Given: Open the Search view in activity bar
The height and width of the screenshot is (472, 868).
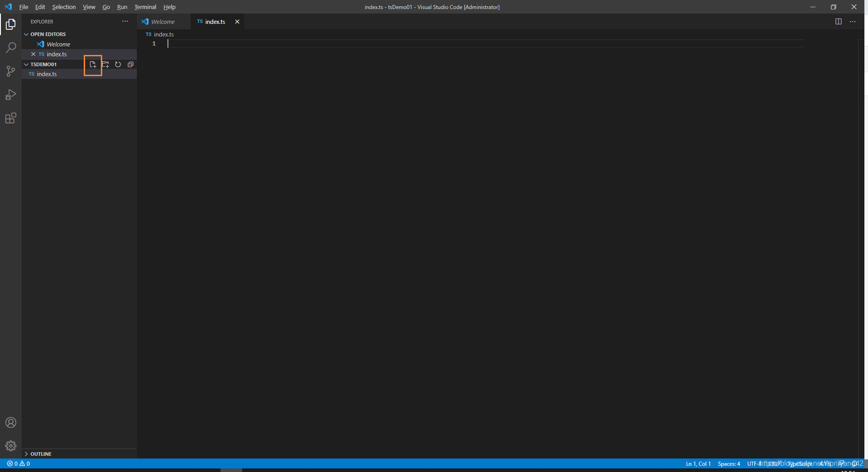Looking at the screenshot, I should coord(11,48).
